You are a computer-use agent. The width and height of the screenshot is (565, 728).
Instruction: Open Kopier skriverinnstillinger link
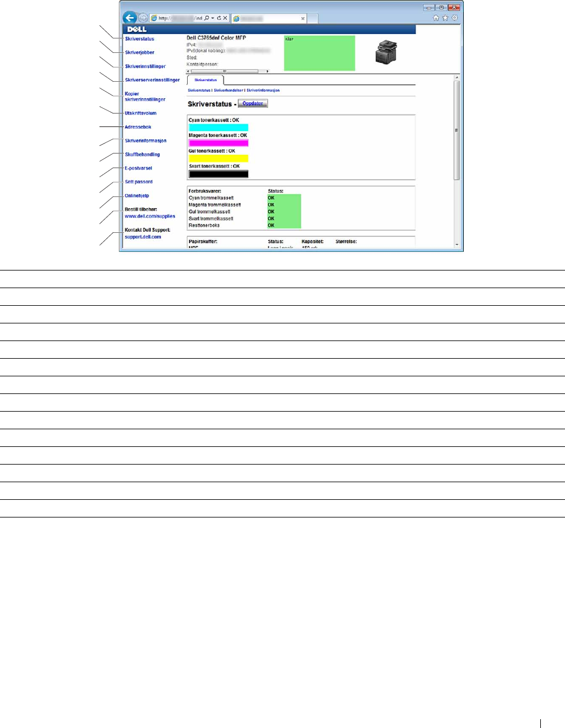(x=145, y=96)
